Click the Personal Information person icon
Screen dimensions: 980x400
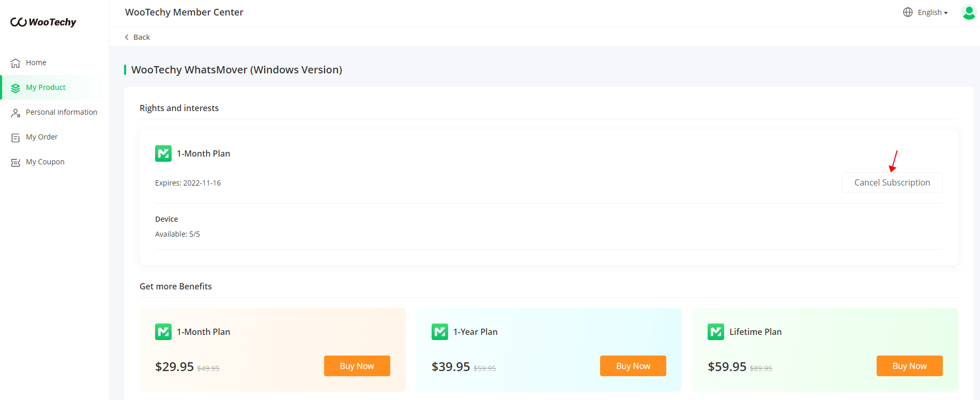point(16,113)
